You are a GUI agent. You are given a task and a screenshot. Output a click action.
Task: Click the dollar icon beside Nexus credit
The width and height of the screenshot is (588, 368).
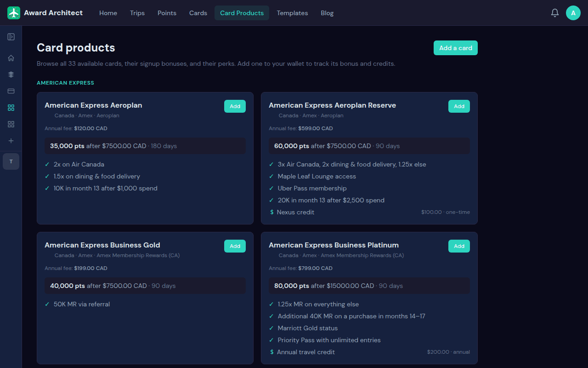(x=272, y=212)
